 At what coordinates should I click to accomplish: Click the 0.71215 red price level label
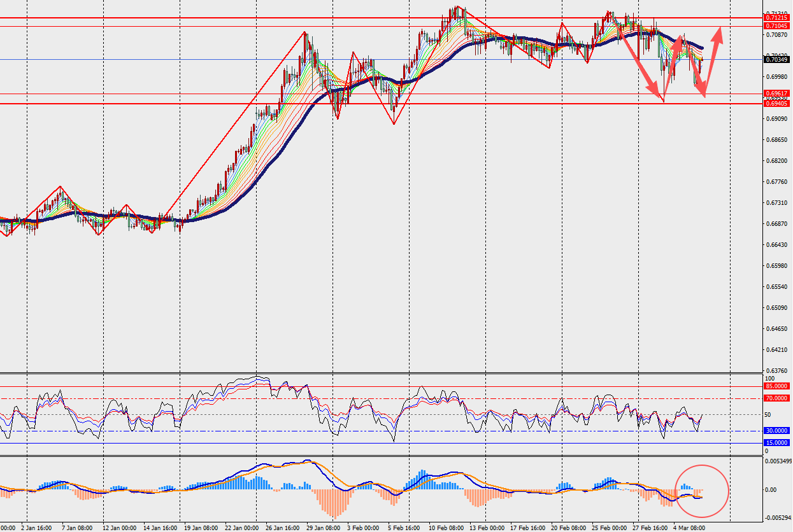pyautogui.click(x=777, y=18)
